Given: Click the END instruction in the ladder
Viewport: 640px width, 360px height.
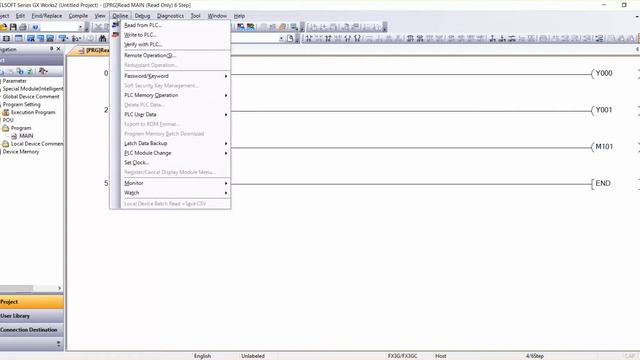Looking at the screenshot, I should [x=603, y=184].
